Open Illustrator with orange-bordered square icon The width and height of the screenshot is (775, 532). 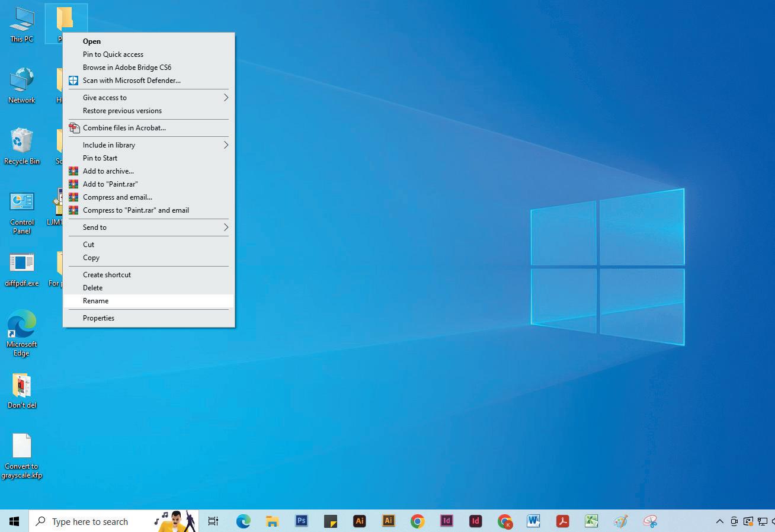388,521
